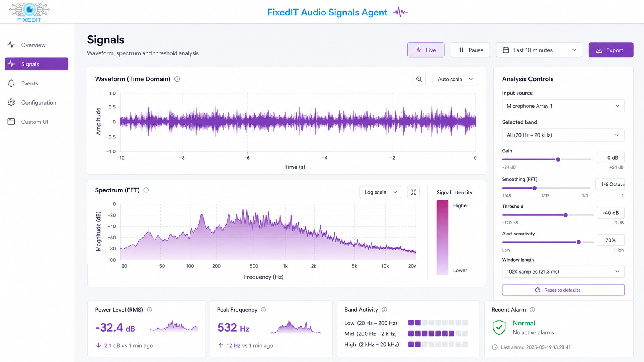The image size is (644, 362).
Task: Open the Auto scale dropdown
Action: pyautogui.click(x=455, y=79)
